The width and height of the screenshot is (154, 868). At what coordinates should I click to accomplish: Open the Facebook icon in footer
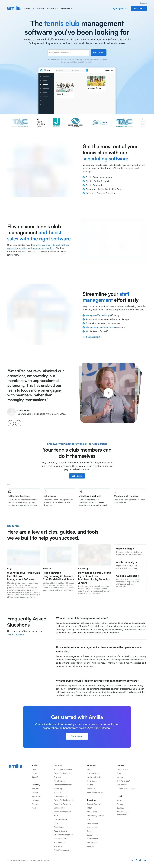136,860
